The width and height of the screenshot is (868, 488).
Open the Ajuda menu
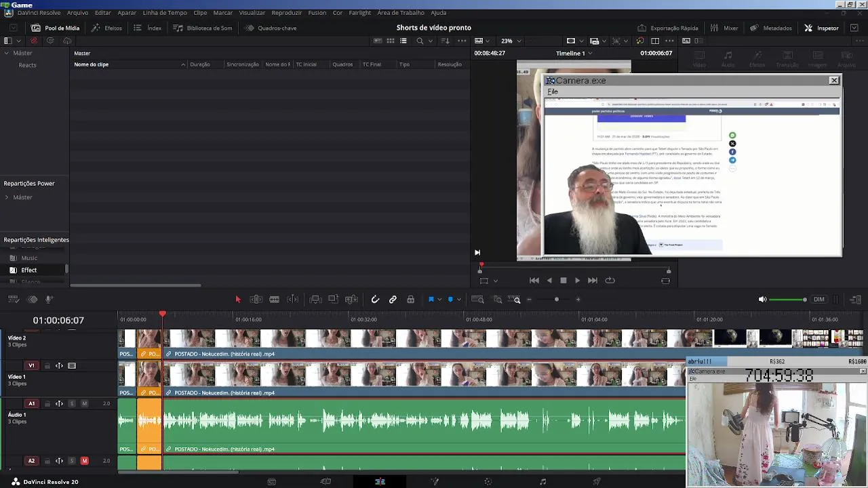point(439,13)
